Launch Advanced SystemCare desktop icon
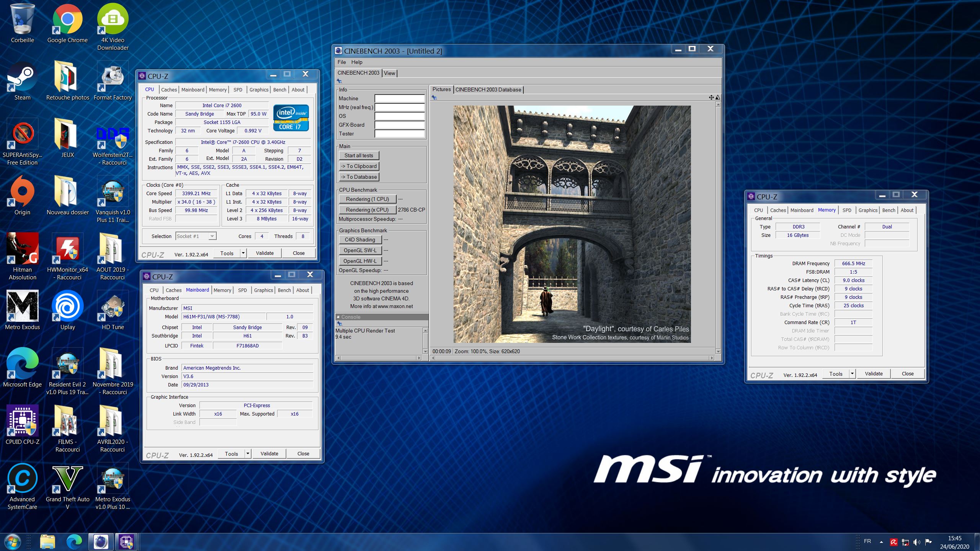The image size is (980, 551). pyautogui.click(x=23, y=486)
